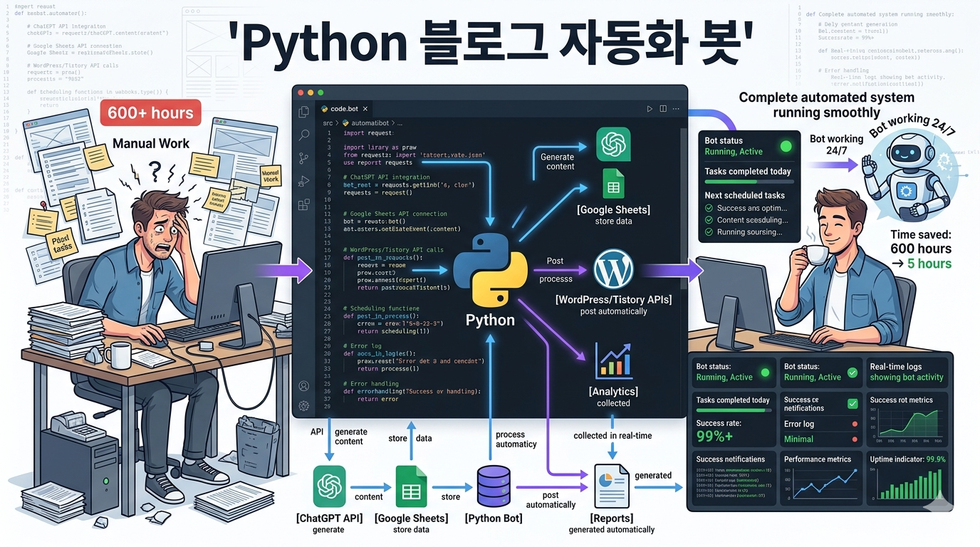Viewport: 980px width, 547px height.
Task: Click the Reports document icon
Action: pos(612,486)
